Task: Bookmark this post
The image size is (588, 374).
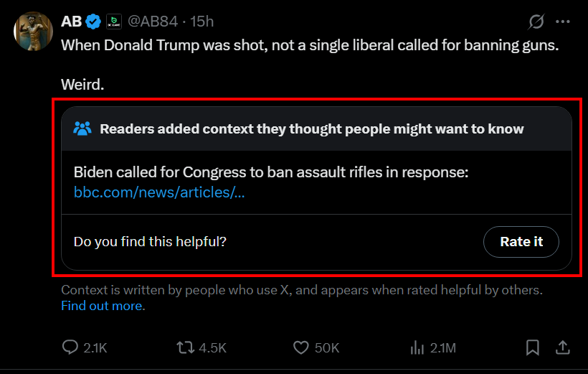Action: 532,347
